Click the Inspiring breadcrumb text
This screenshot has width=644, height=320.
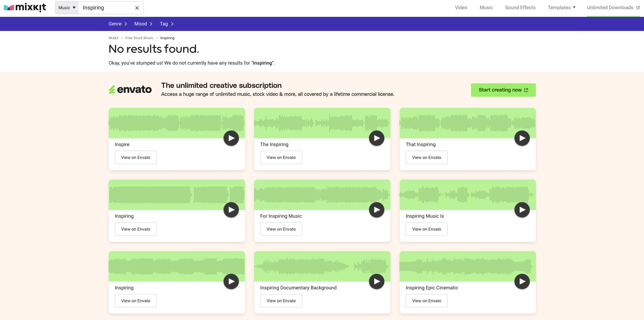(167, 38)
